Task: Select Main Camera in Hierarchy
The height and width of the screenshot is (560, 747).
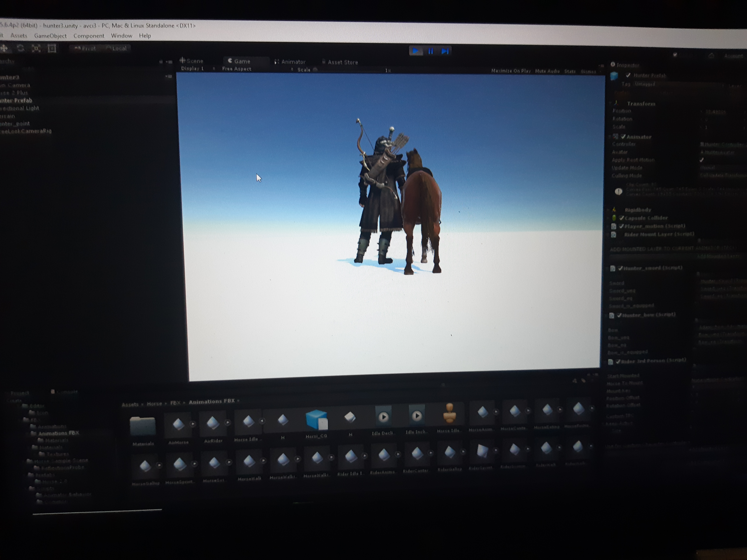Action: tap(15, 85)
